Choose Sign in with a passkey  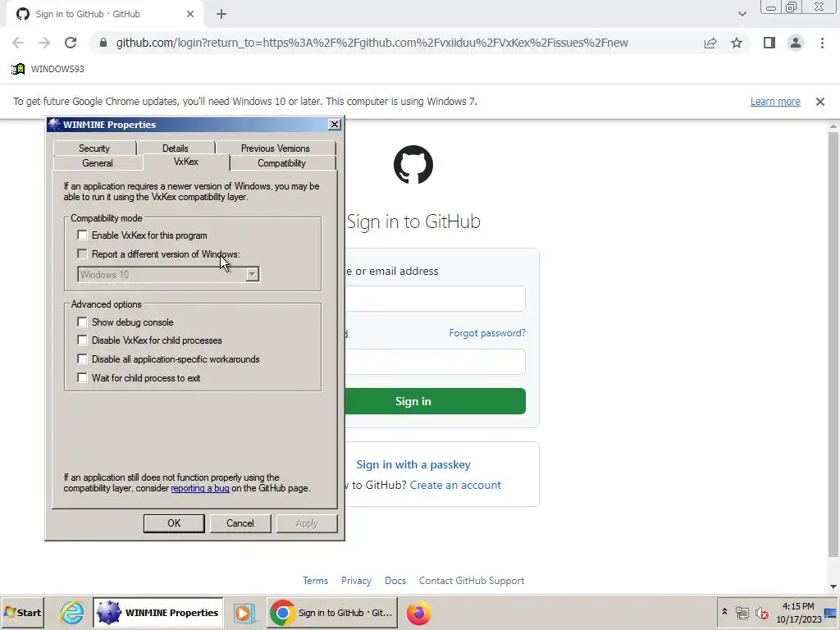413,464
